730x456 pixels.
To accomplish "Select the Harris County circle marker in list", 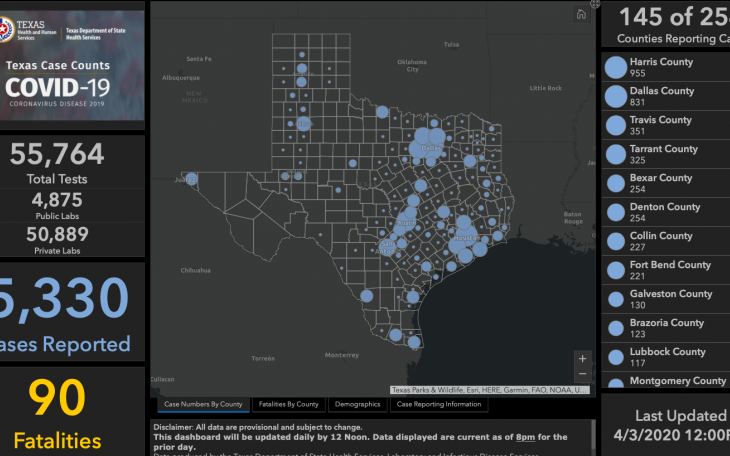I will coord(616,68).
